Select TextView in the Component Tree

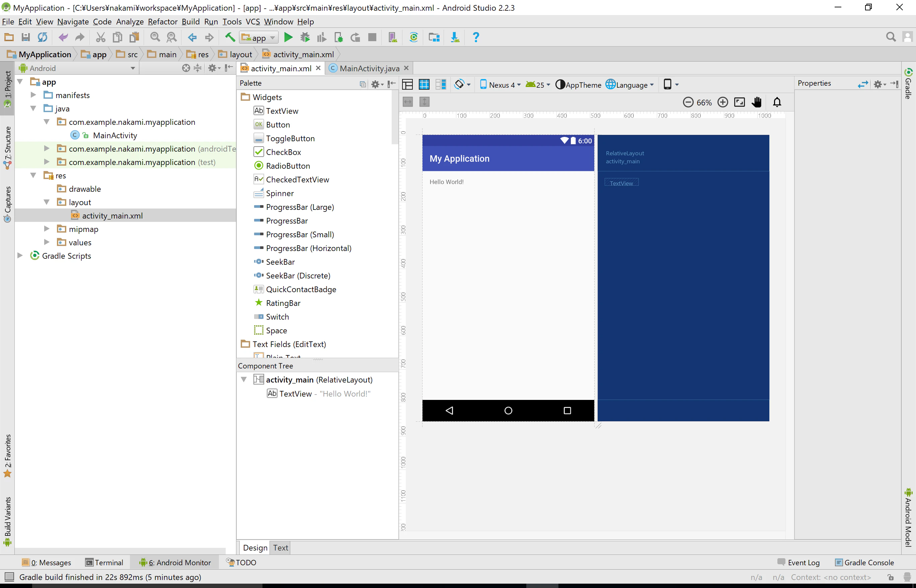tap(319, 394)
